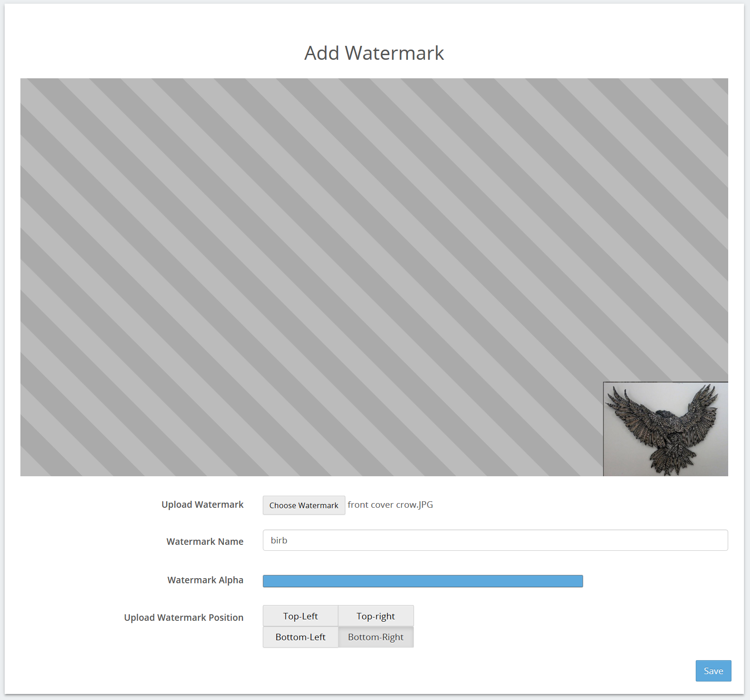This screenshot has width=750, height=700.
Task: Click the Upload Watermark Position label
Action: coord(184,618)
